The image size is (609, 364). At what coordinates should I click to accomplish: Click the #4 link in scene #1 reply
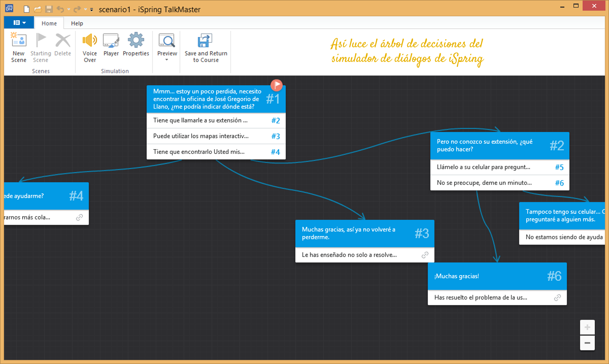276,152
